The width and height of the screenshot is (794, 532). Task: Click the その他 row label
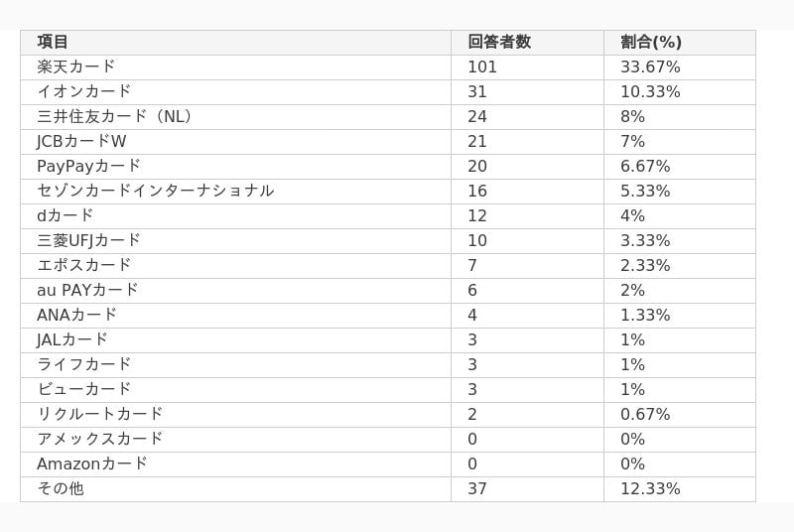coord(61,488)
